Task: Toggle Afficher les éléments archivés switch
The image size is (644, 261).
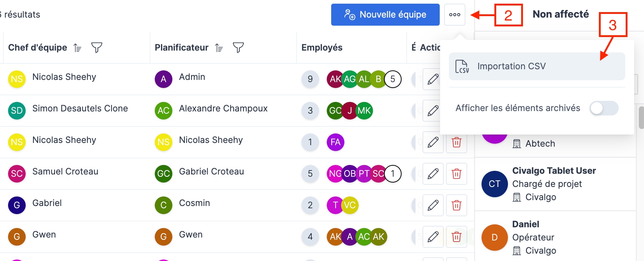Action: point(604,108)
